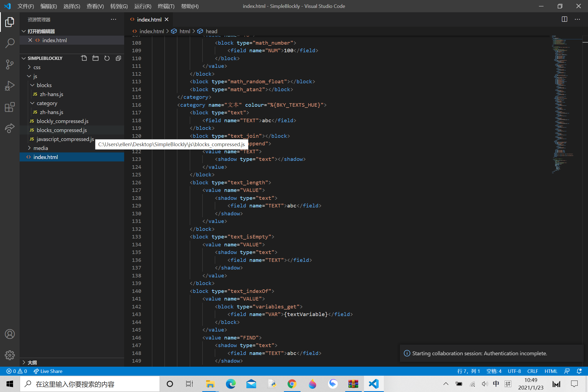Click the errors and warnings status indicator
Screen dimensions: 588x392
pyautogui.click(x=17, y=371)
